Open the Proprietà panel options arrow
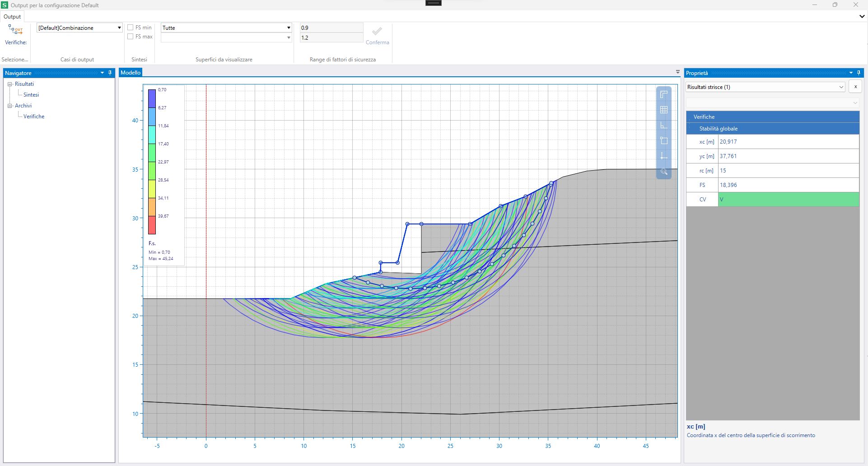This screenshot has height=466, width=868. [851, 73]
